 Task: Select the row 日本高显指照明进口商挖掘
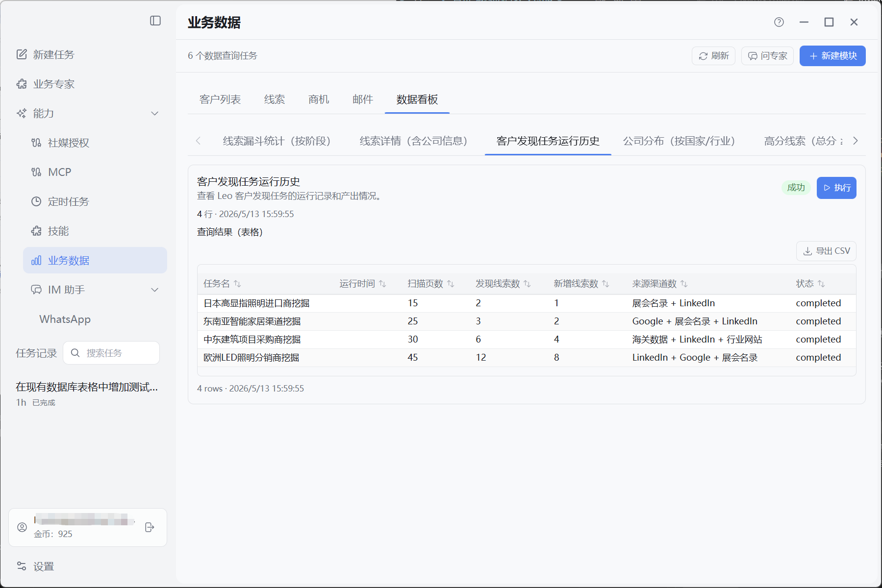point(527,303)
